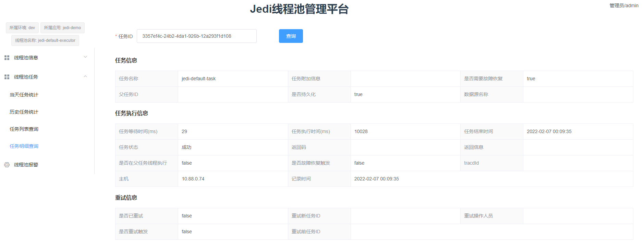This screenshot has height=248, width=644.
Task: Click the true value beside 是否需要故障恢复
Action: pyautogui.click(x=531, y=79)
